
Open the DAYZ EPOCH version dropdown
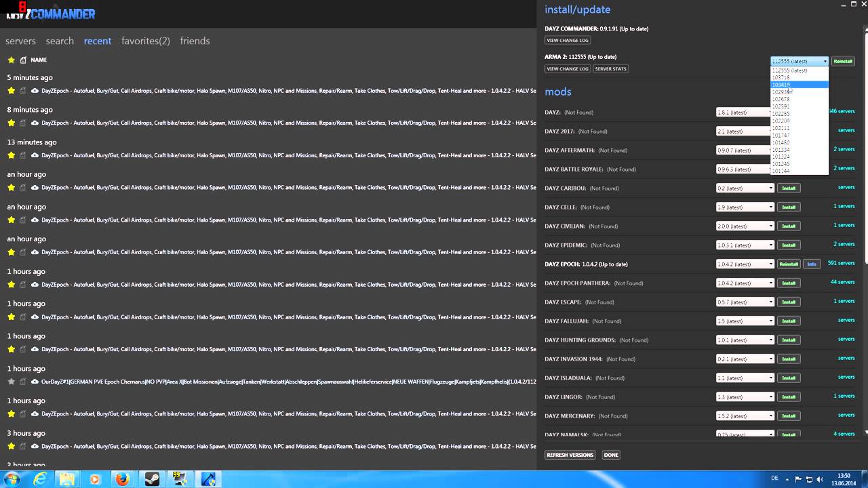[x=745, y=264]
